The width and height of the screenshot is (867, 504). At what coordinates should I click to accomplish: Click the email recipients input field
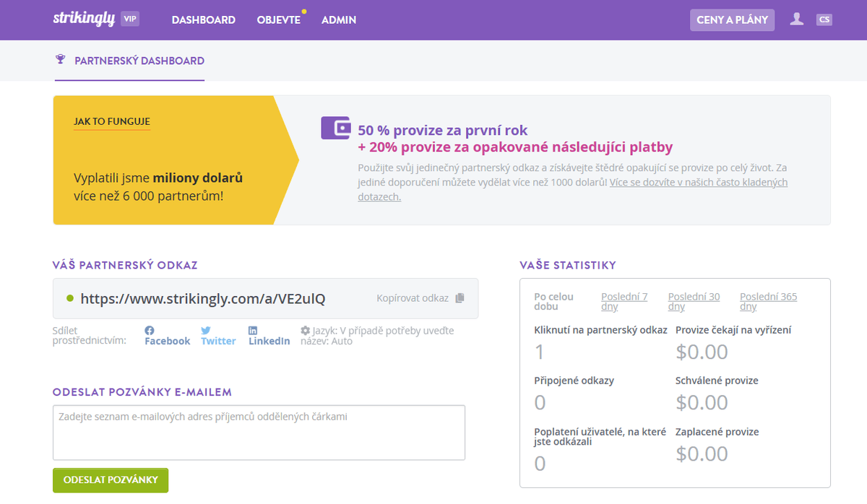pyautogui.click(x=258, y=430)
